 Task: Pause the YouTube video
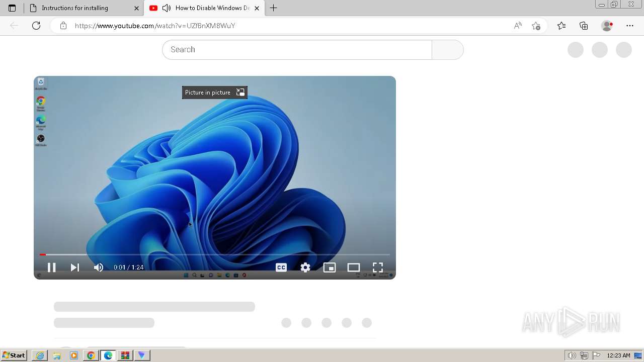(51, 267)
